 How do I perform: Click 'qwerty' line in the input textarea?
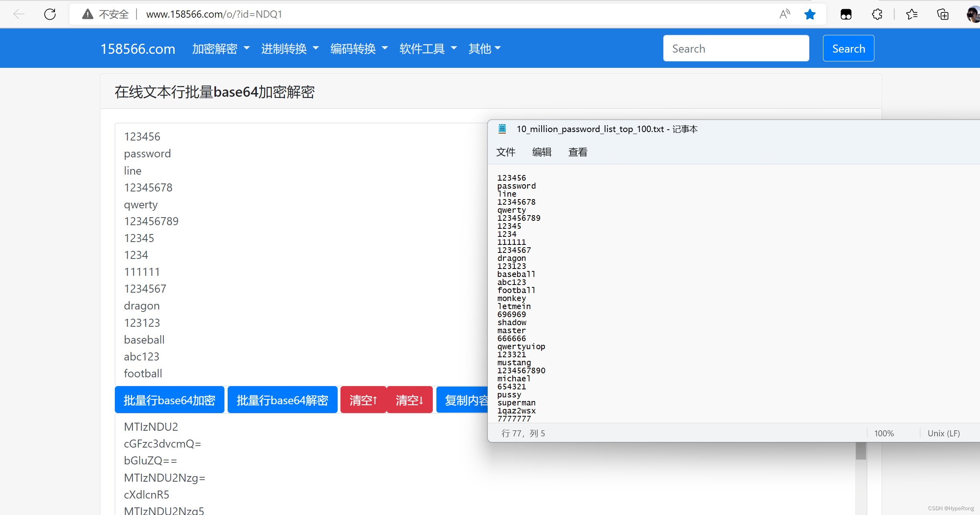[141, 205]
